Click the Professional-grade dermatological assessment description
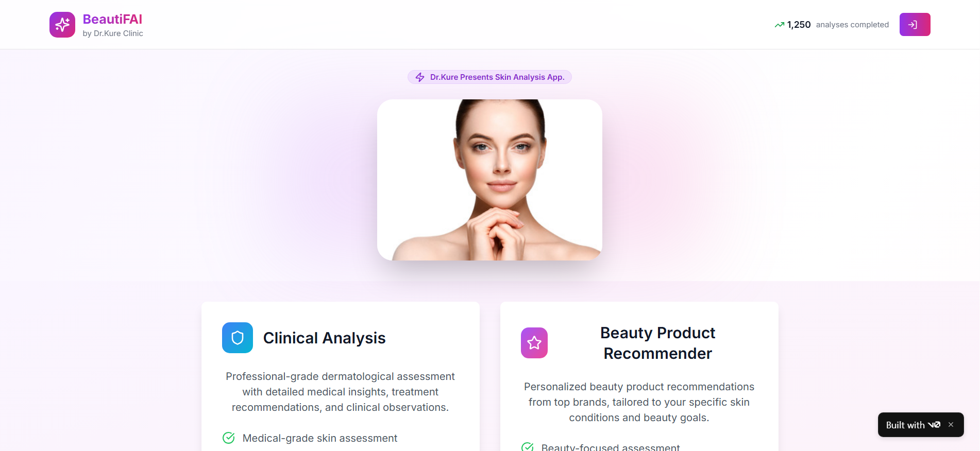Image resolution: width=980 pixels, height=451 pixels. [340, 392]
